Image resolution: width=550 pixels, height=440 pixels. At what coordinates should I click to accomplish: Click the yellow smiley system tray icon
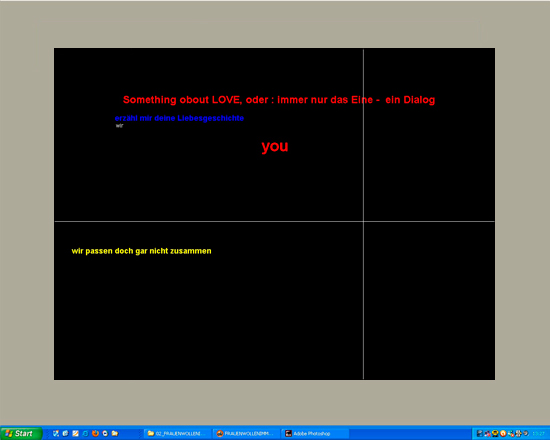[495, 433]
